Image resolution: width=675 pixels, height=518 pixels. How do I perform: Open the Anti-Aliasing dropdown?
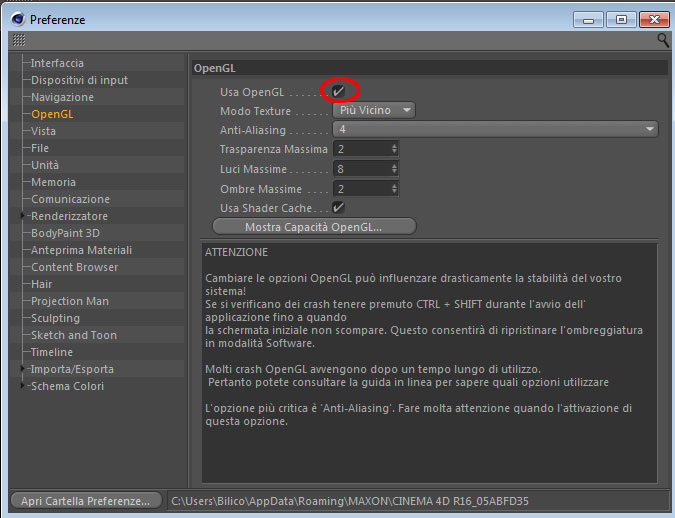pos(495,129)
